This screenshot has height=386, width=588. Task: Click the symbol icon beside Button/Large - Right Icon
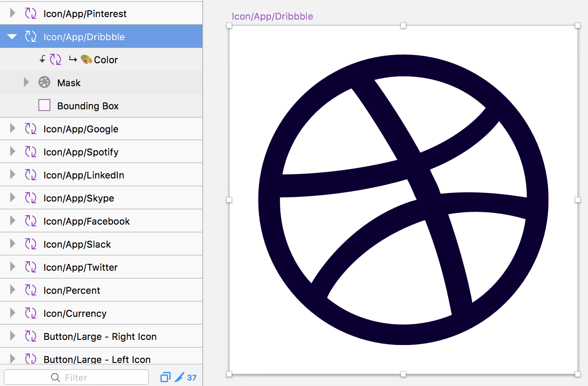pyautogui.click(x=31, y=336)
